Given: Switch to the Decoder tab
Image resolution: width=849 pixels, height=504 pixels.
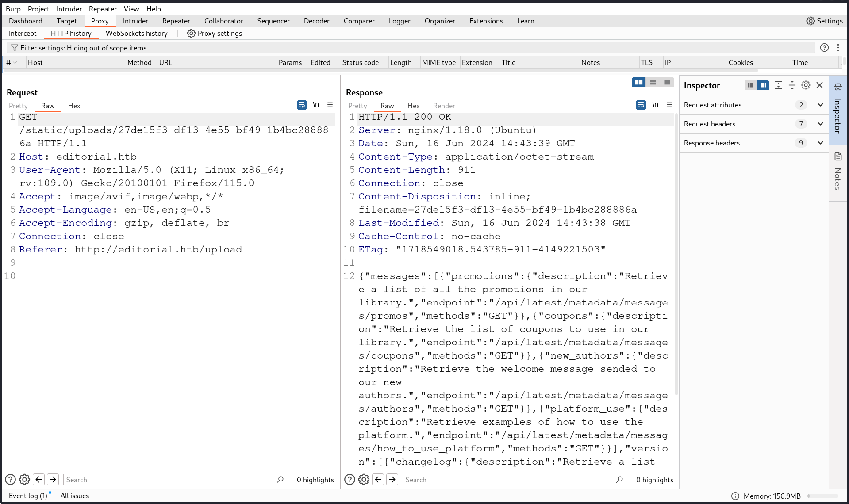Looking at the screenshot, I should [x=317, y=21].
